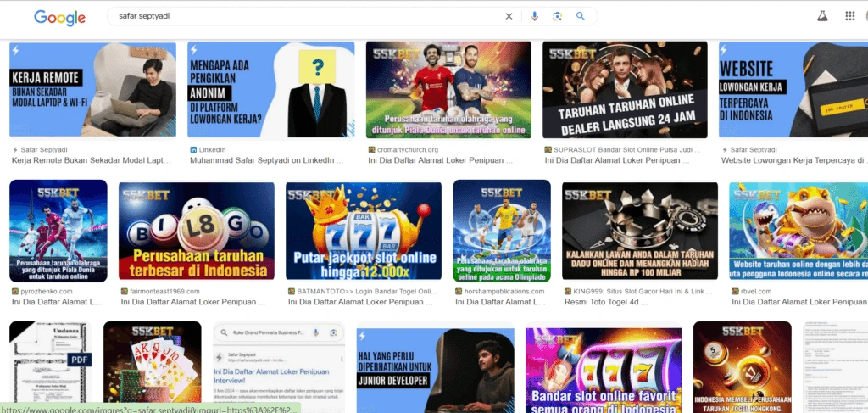Open the Olimpiade athletes betting image
The height and width of the screenshot is (413, 868).
tap(502, 231)
